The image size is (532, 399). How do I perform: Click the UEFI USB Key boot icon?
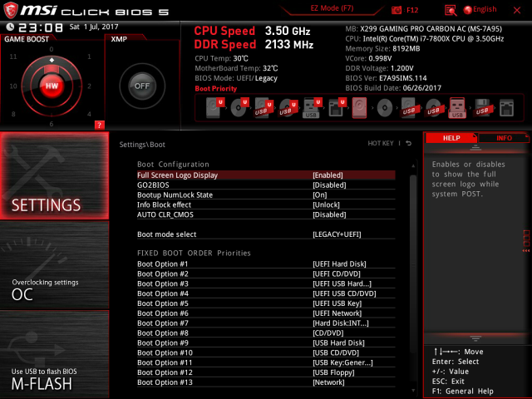pyautogui.click(x=312, y=108)
